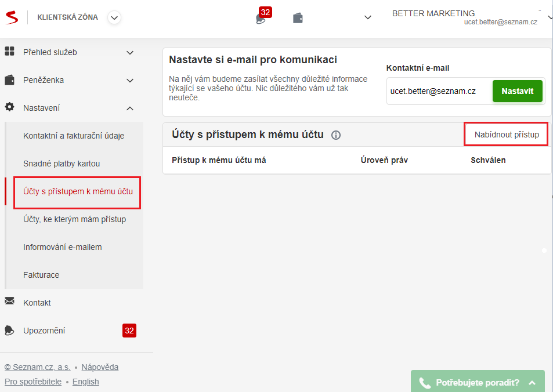
Task: Open the wallet icon in top bar
Action: coord(298,18)
